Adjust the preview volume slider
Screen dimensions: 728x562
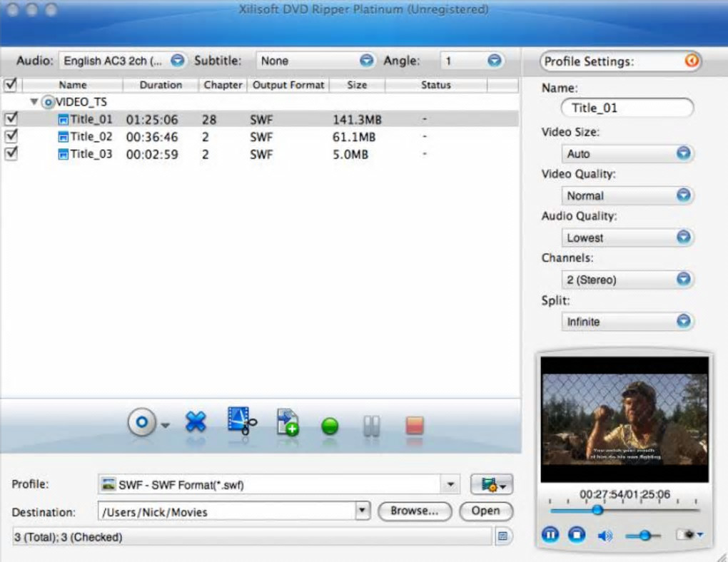pos(643,536)
